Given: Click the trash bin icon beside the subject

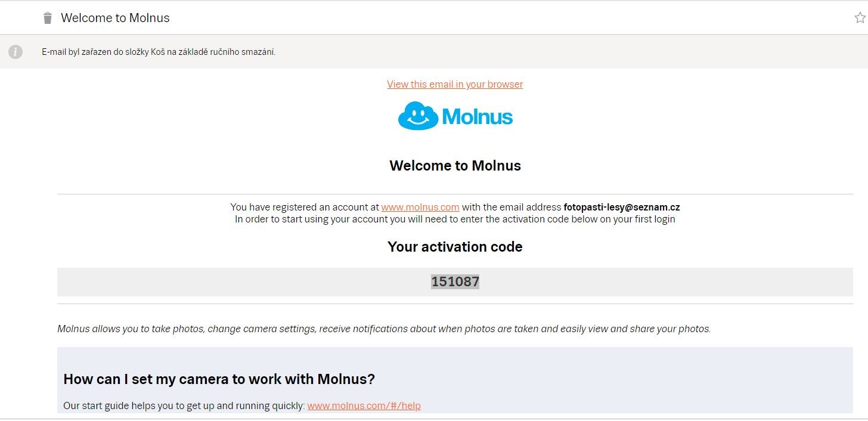Looking at the screenshot, I should pyautogui.click(x=48, y=18).
